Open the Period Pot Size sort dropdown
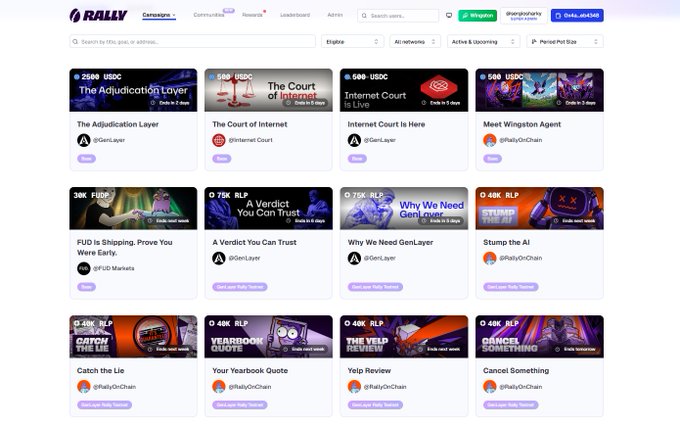Viewport: 680px width, 428px height. (565, 42)
